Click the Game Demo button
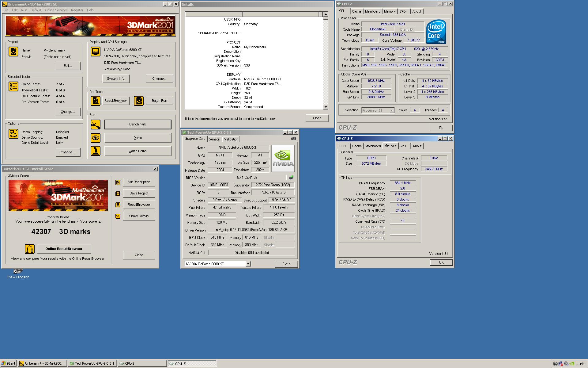 coord(138,151)
